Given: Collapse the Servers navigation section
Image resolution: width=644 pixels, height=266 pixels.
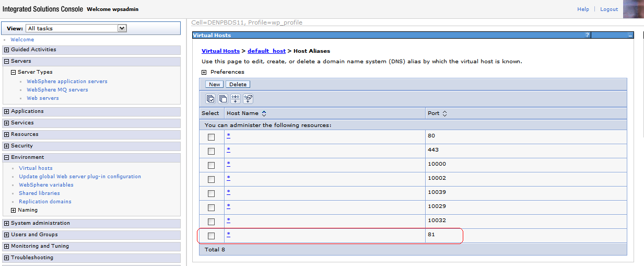Looking at the screenshot, I should [x=6, y=61].
